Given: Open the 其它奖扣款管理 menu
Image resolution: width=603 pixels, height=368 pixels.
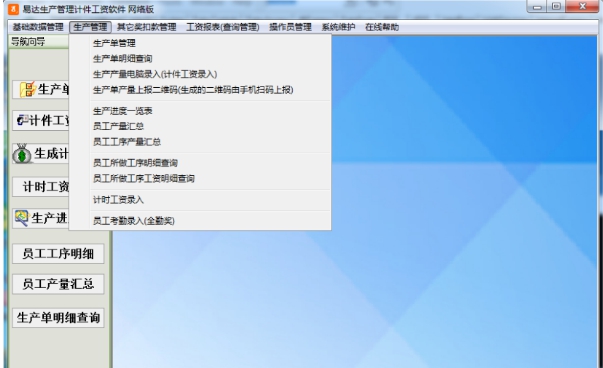Looking at the screenshot, I should point(147,27).
